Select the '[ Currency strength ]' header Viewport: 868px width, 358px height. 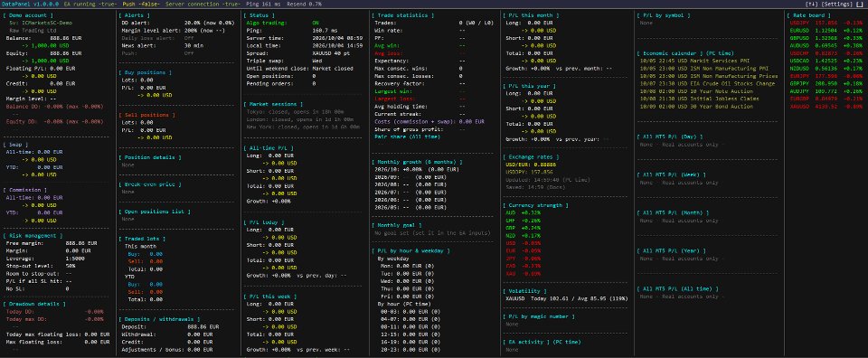(x=535, y=205)
